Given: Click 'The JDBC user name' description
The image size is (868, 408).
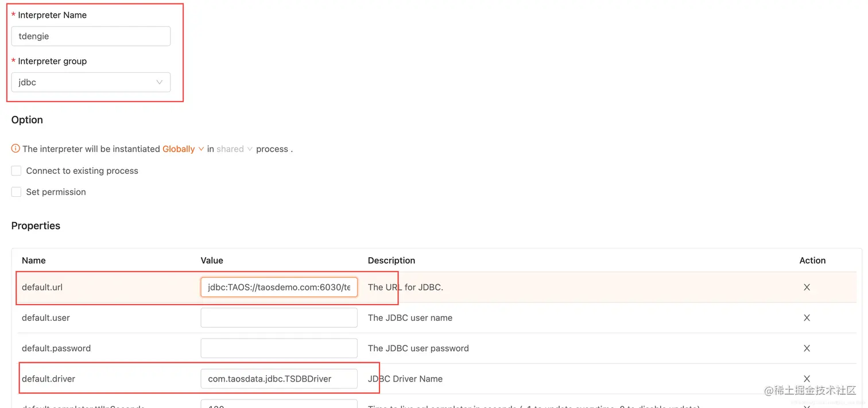Looking at the screenshot, I should pyautogui.click(x=410, y=317).
